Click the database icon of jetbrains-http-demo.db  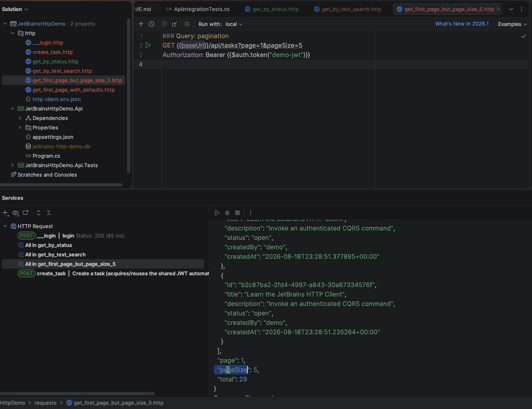click(28, 146)
